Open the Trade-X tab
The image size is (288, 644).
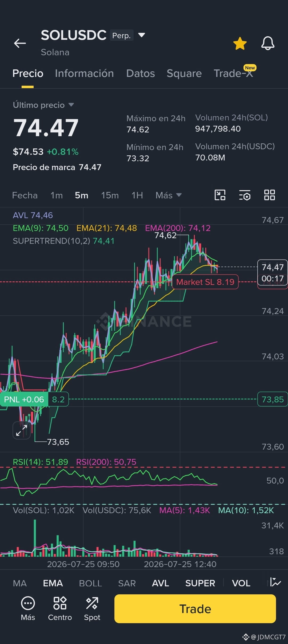pyautogui.click(x=233, y=73)
